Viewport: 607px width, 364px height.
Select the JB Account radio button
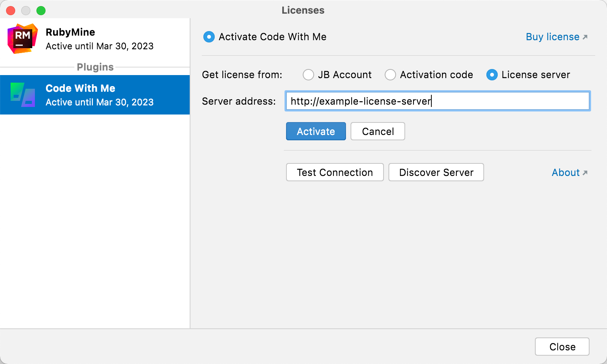[308, 75]
